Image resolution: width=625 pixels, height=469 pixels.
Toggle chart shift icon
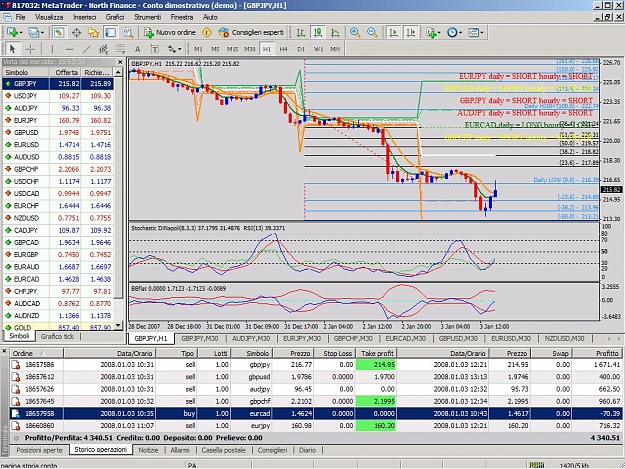tap(411, 32)
